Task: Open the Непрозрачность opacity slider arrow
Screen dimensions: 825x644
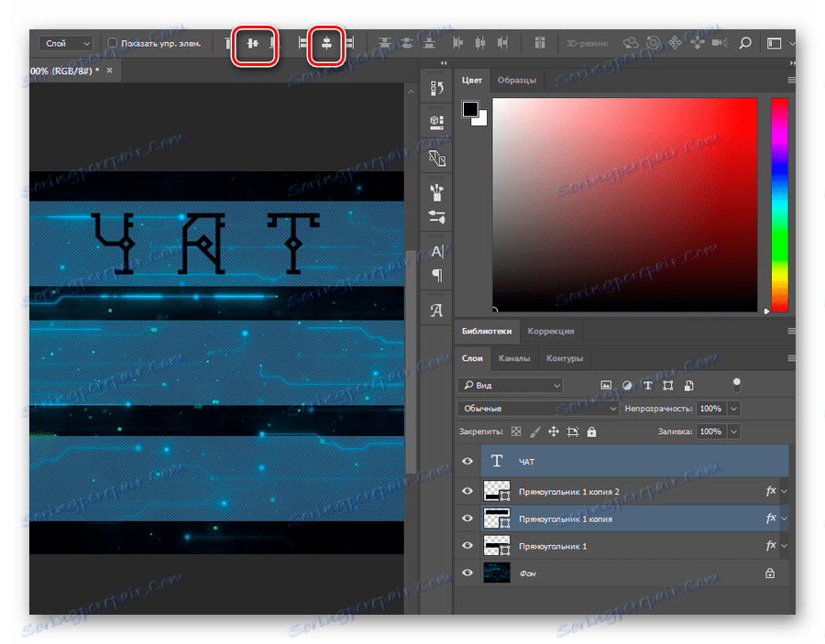Action: point(734,409)
